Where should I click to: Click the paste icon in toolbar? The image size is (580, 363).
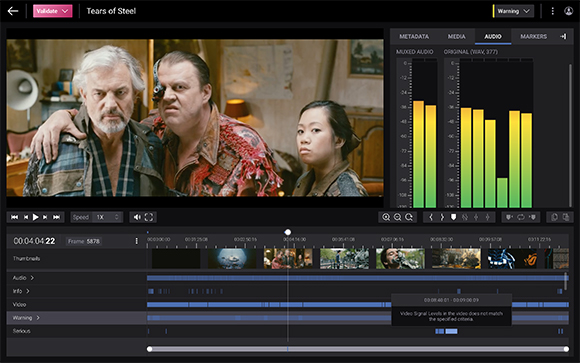566,217
